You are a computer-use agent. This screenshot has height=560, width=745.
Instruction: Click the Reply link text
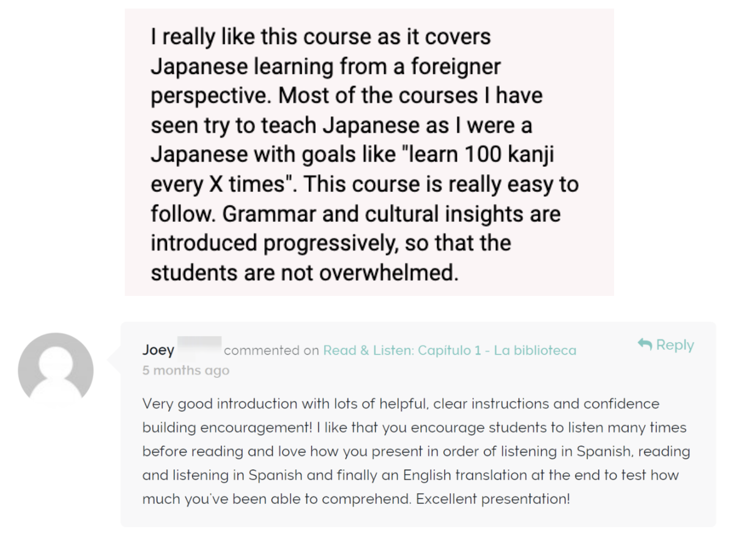675,345
